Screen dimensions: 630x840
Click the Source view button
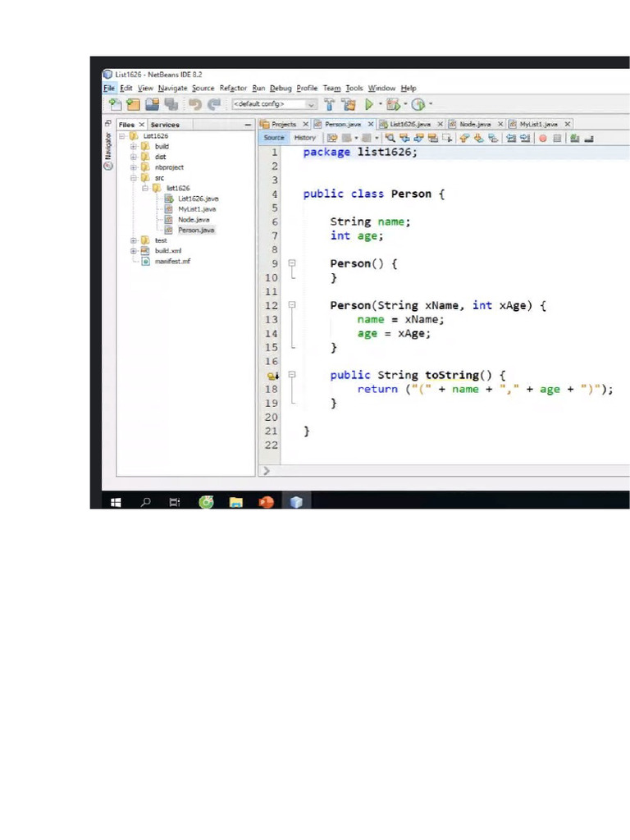pos(274,138)
